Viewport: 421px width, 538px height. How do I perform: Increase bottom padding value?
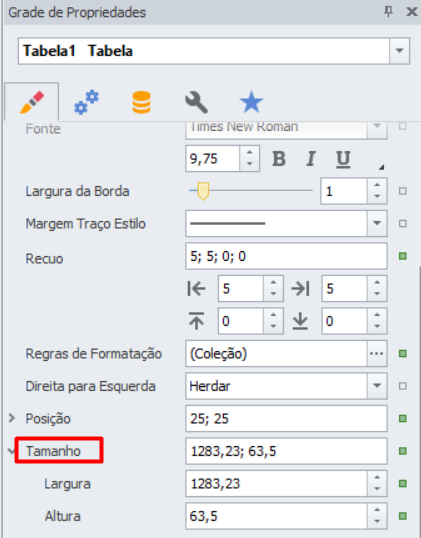point(377,315)
